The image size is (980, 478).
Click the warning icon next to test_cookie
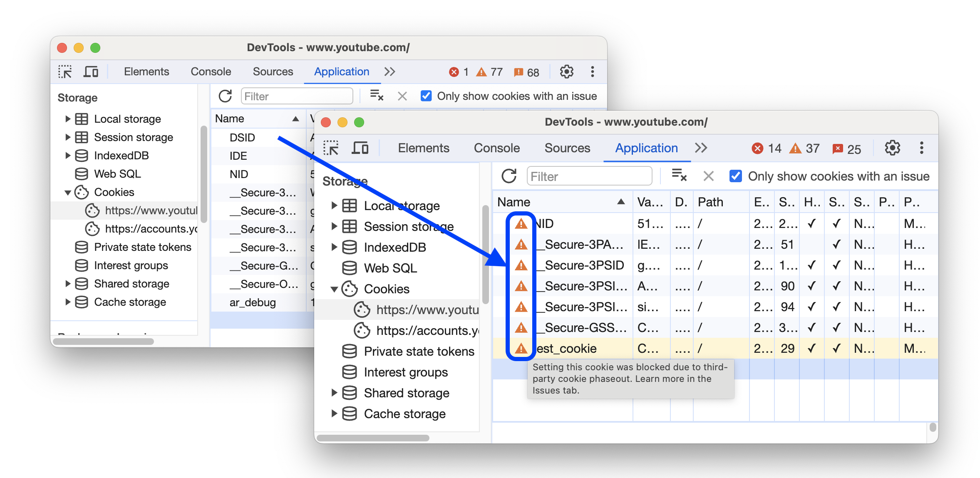pyautogui.click(x=520, y=348)
